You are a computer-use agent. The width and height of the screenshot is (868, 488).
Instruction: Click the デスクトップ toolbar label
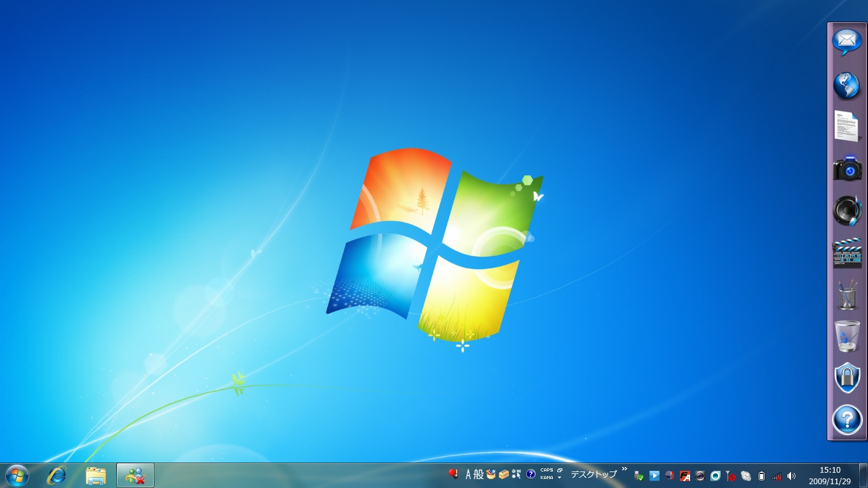[593, 474]
